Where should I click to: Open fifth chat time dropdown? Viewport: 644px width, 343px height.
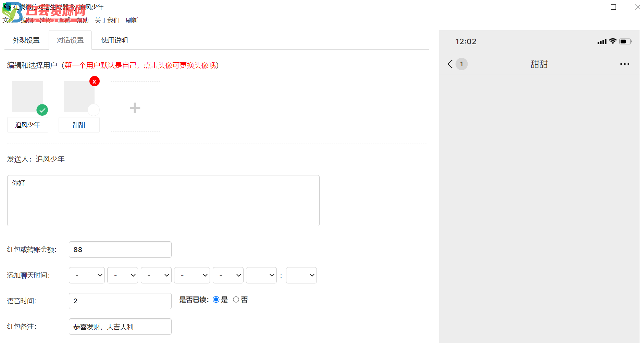point(228,275)
